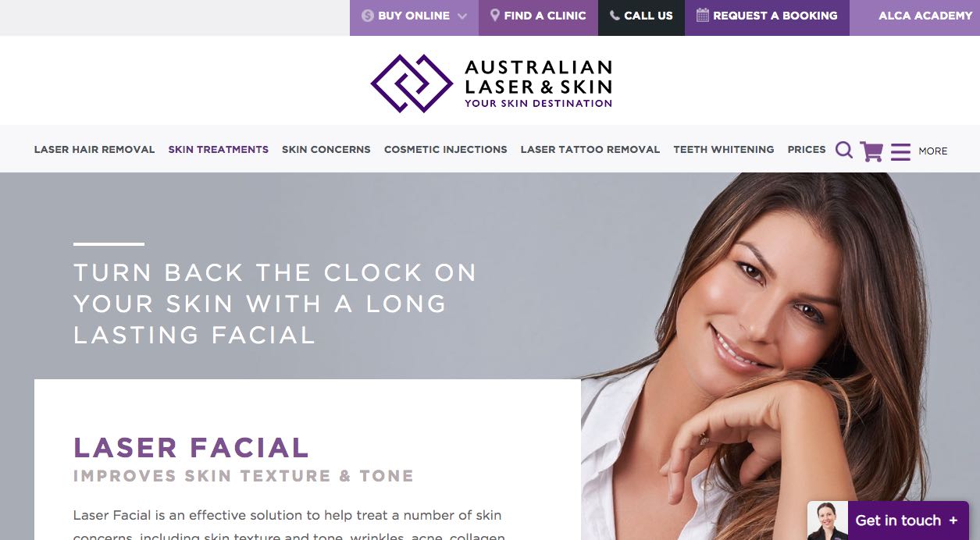Open the MORE navigation menu
Viewport: 980px width, 540px height.
[x=932, y=151]
